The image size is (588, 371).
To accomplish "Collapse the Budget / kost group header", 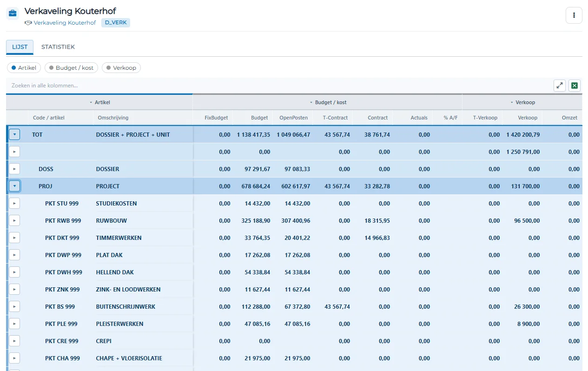I will (328, 102).
